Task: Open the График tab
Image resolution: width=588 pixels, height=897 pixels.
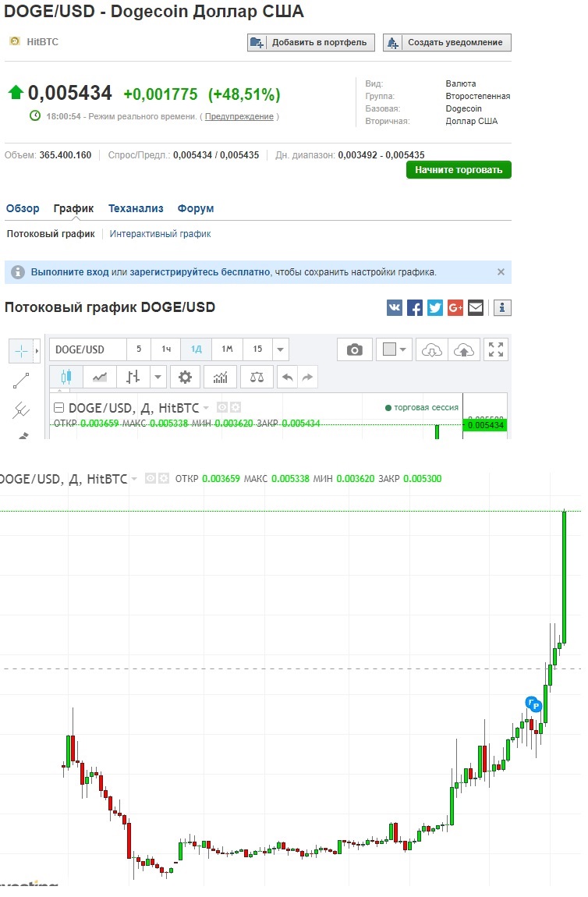Action: [74, 209]
